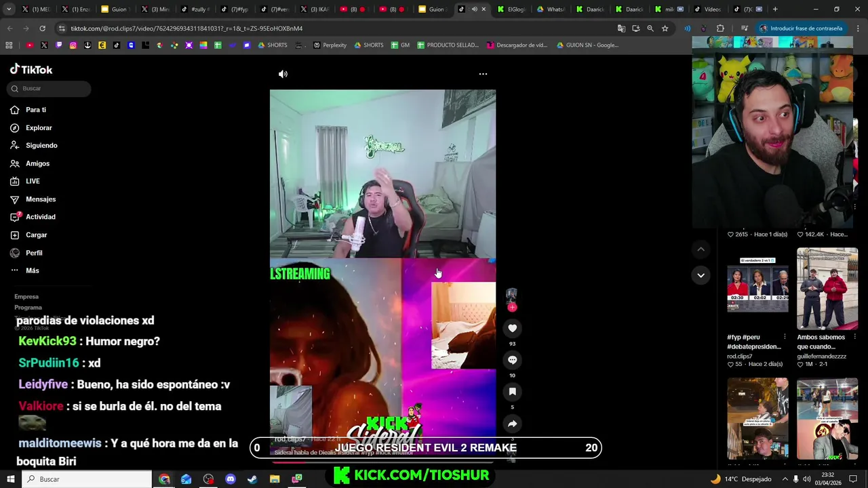Viewport: 868px width, 488px height.
Task: Go to Siguiendo in the sidebar
Action: pyautogui.click(x=41, y=145)
